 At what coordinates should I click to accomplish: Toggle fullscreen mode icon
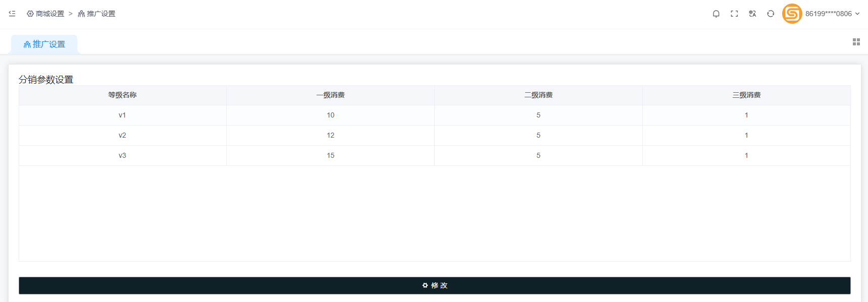tap(734, 14)
